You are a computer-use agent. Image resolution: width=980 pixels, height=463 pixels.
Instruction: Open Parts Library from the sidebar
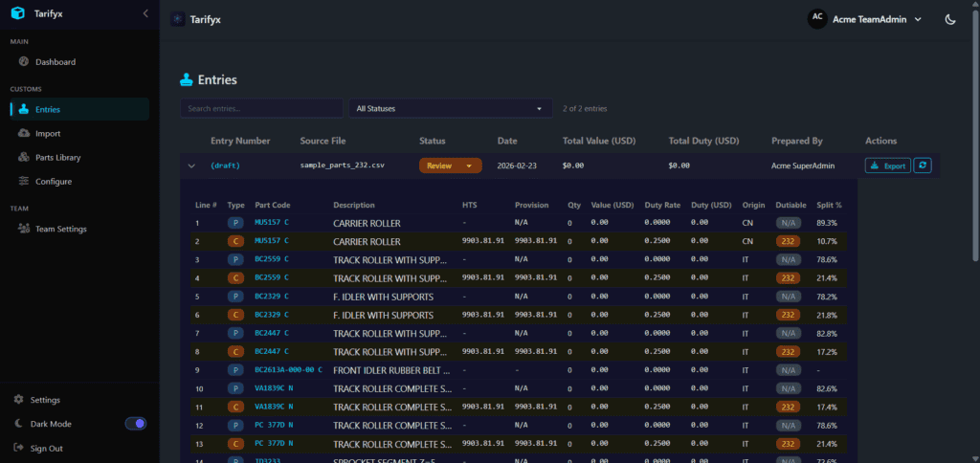(x=57, y=157)
